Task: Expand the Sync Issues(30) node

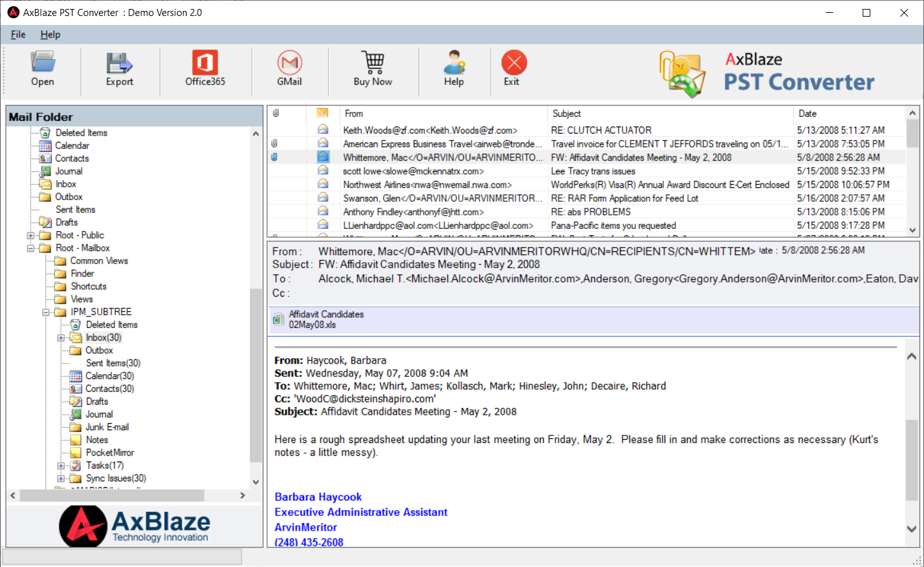Action: point(61,478)
